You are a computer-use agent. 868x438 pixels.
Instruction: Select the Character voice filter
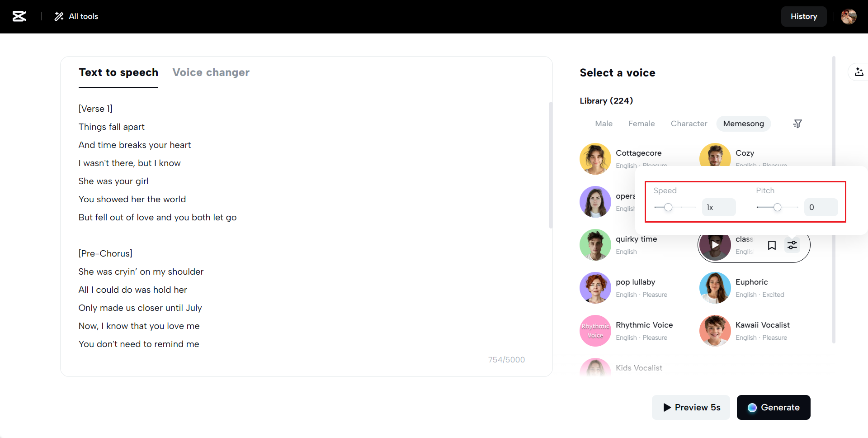tap(689, 124)
